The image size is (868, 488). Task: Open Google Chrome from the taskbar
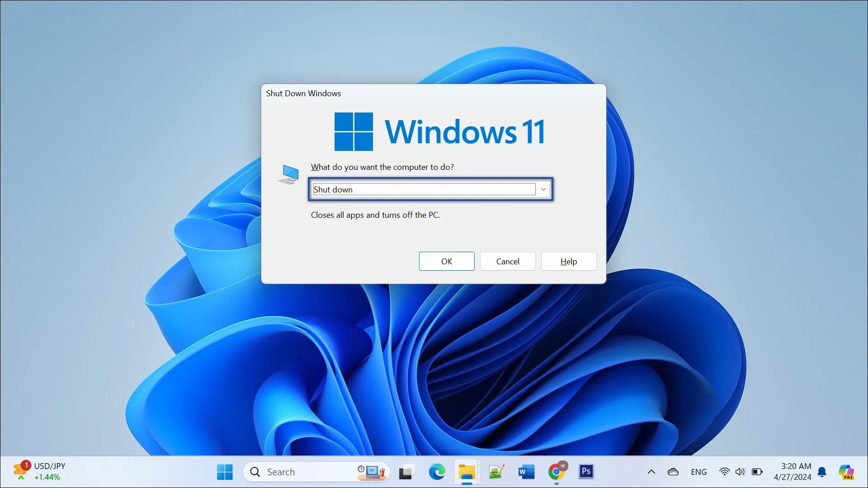(x=557, y=472)
